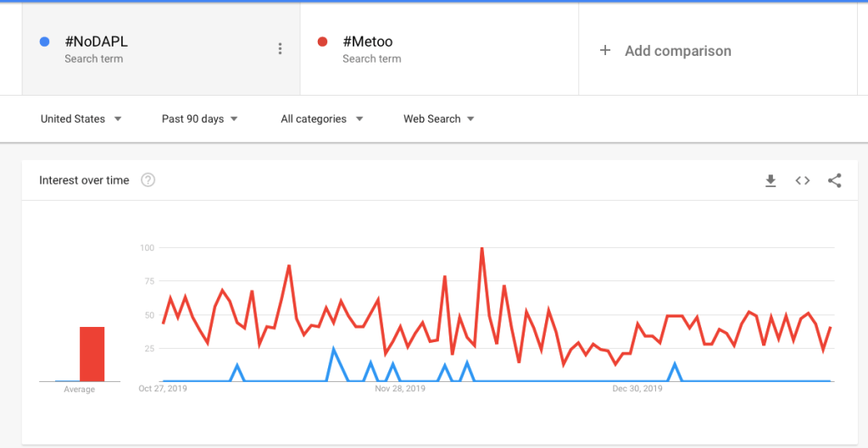The height and width of the screenshot is (448, 868).
Task: Open embed code for the chart
Action: (803, 180)
